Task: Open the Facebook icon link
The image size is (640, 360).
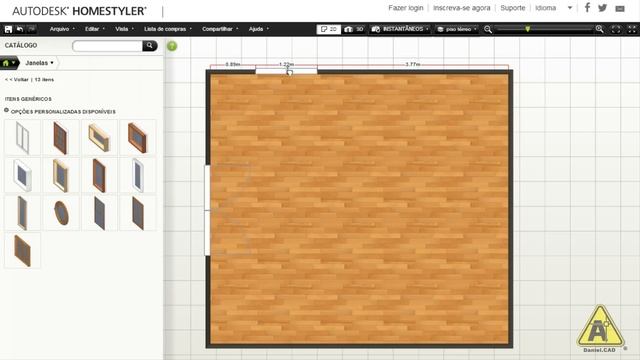Action: 587,7
